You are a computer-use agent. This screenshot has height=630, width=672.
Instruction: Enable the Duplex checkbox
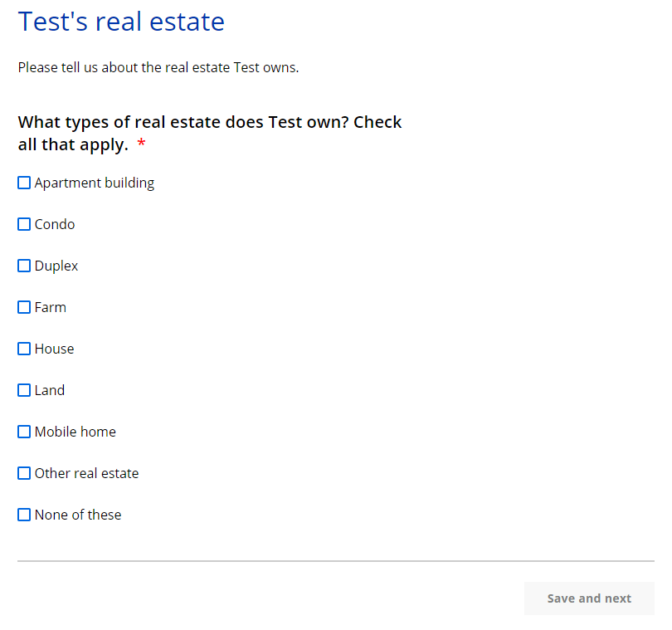24,266
